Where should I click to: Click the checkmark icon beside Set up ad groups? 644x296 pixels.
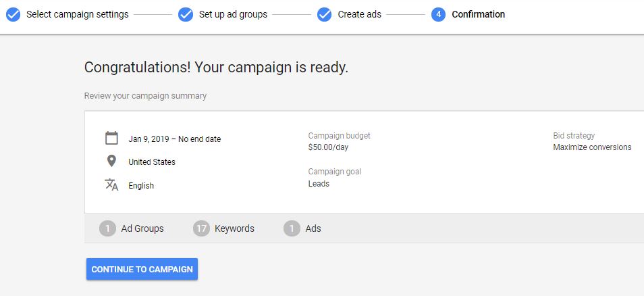pyautogui.click(x=186, y=14)
